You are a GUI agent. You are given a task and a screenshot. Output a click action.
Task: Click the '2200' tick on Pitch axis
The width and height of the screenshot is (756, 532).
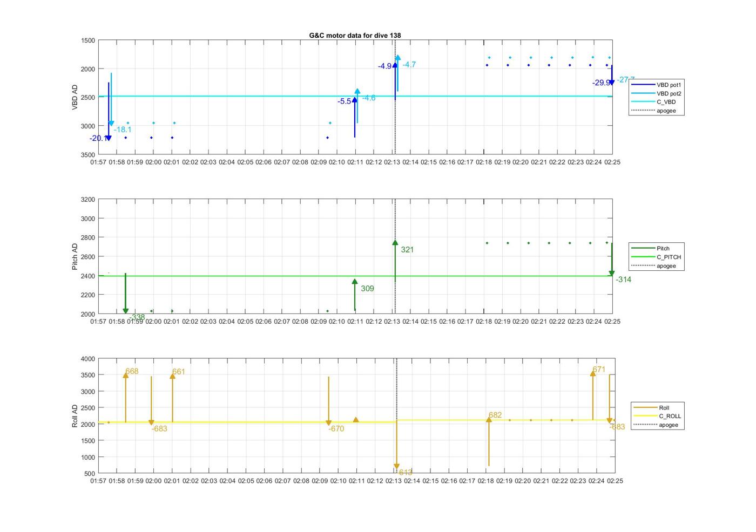coord(87,295)
